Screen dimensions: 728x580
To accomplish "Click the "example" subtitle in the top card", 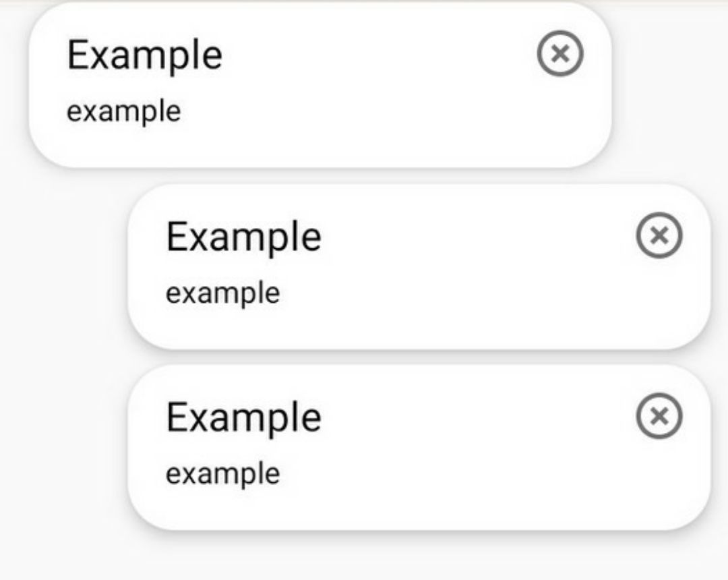I will pos(124,112).
